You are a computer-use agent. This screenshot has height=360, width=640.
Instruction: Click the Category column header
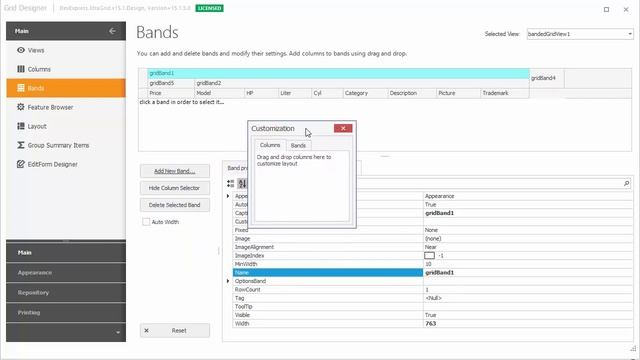click(365, 93)
